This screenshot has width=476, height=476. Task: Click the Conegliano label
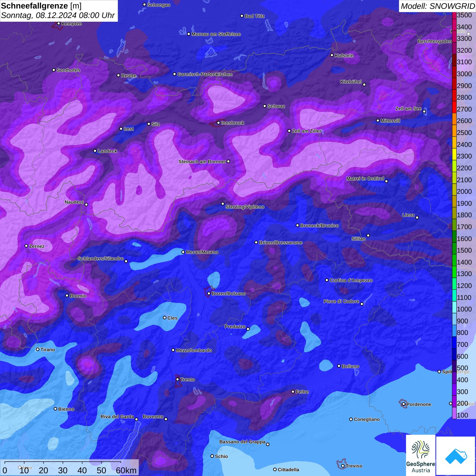pyautogui.click(x=367, y=419)
